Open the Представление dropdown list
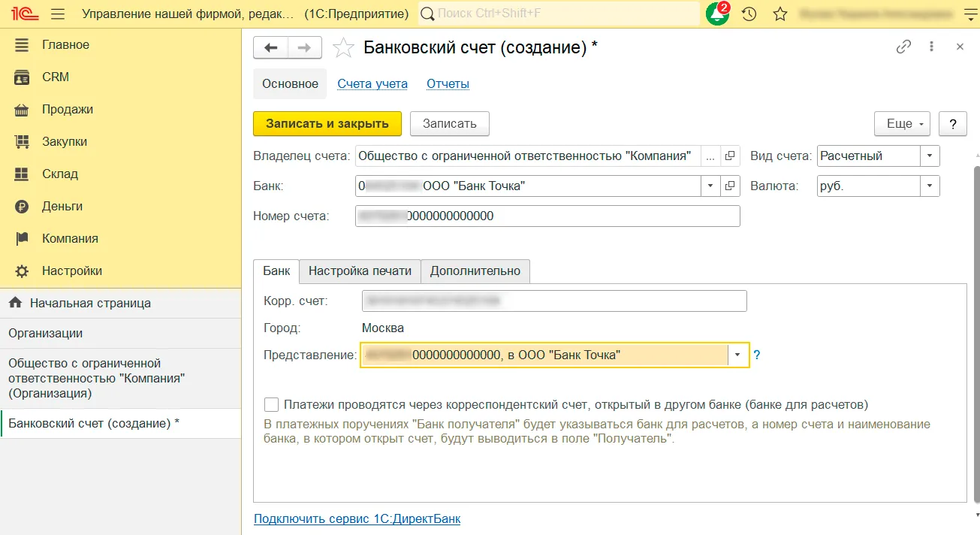This screenshot has height=535, width=980. pos(738,355)
